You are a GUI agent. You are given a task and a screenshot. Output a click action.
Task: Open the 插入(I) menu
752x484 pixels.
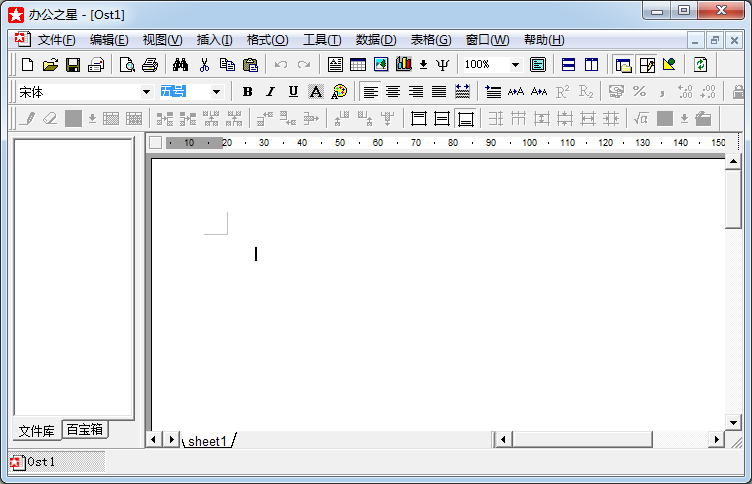(x=214, y=40)
